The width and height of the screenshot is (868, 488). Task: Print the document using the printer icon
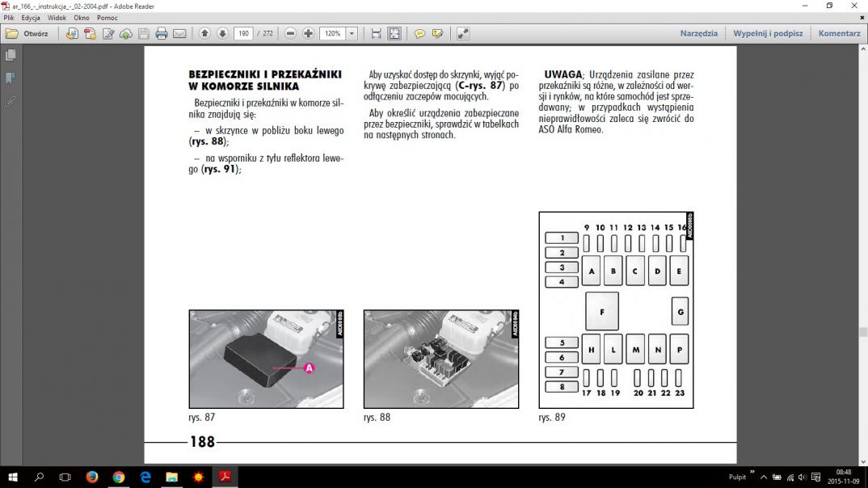tap(161, 34)
